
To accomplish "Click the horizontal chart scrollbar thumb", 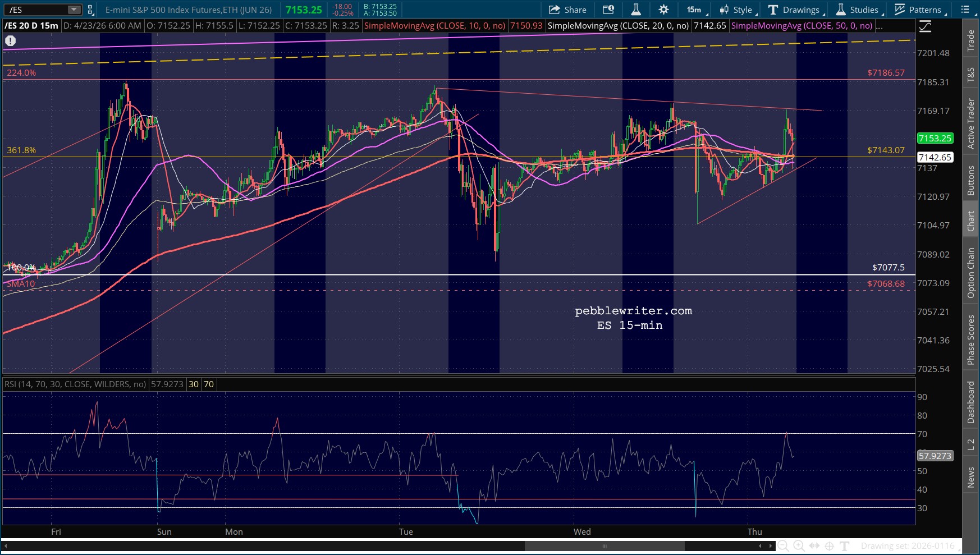I will point(605,545).
